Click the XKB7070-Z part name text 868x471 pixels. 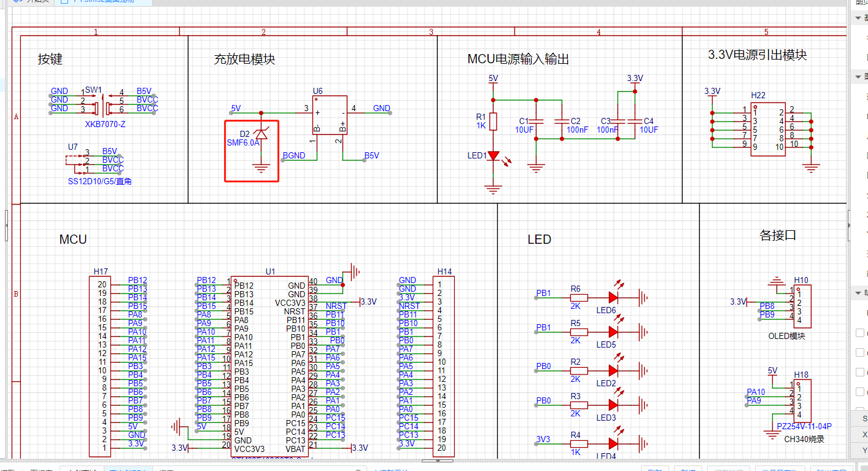click(105, 124)
